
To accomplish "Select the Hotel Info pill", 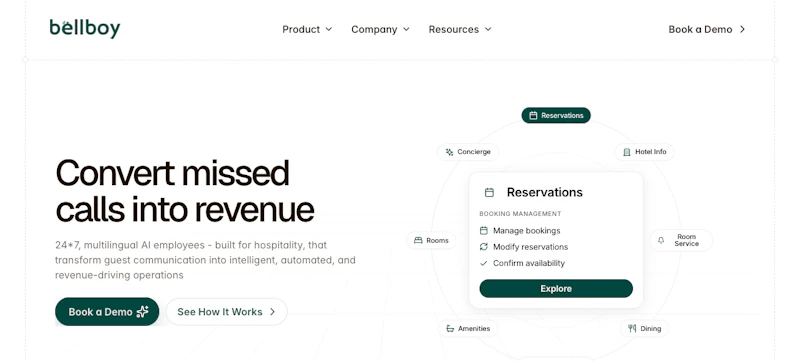I will coord(644,152).
